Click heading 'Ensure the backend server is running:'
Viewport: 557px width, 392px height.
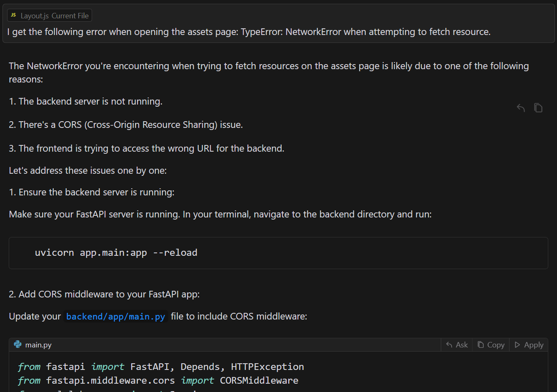[x=97, y=192]
